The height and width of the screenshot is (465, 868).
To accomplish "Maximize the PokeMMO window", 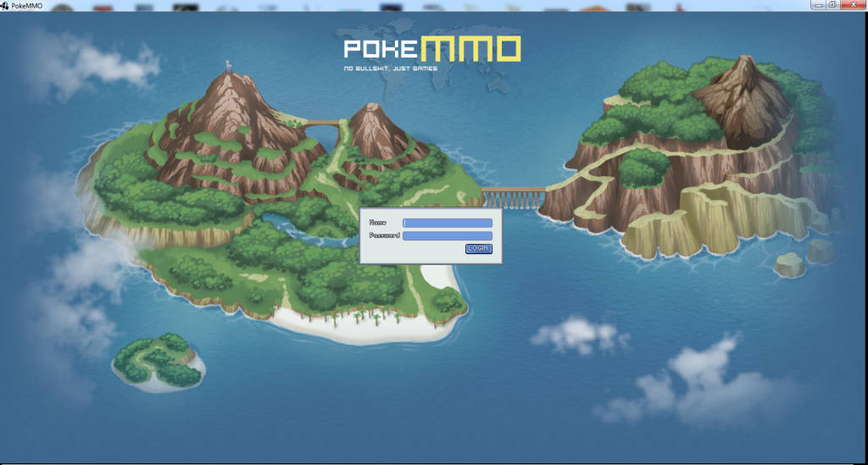I will 832,4.
